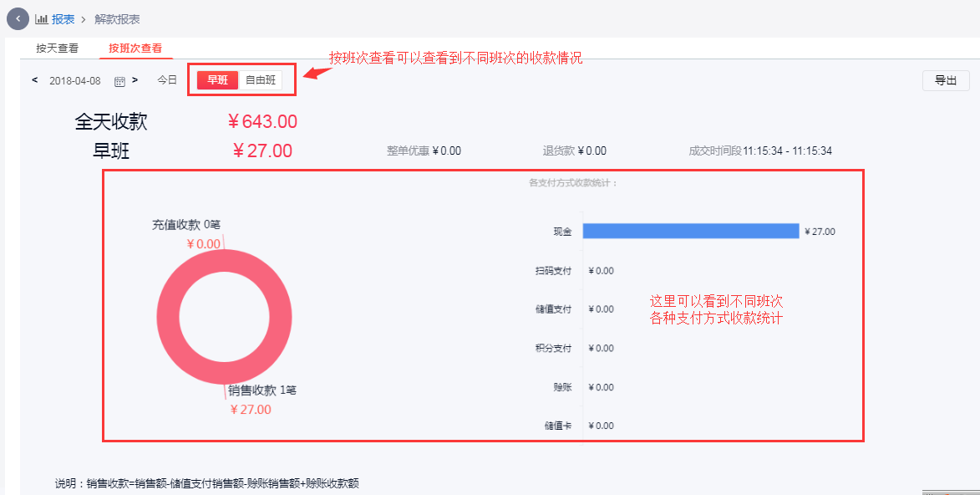Click the 今日 button

tap(166, 79)
